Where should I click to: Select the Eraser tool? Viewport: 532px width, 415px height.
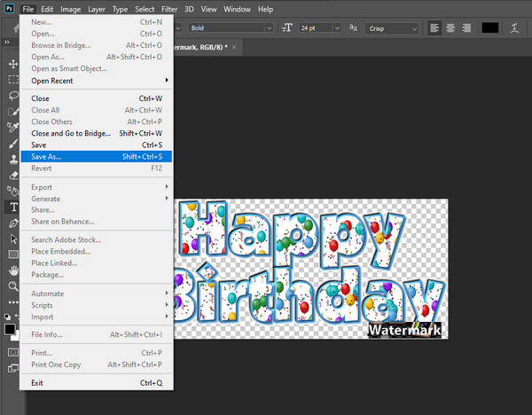click(x=13, y=175)
